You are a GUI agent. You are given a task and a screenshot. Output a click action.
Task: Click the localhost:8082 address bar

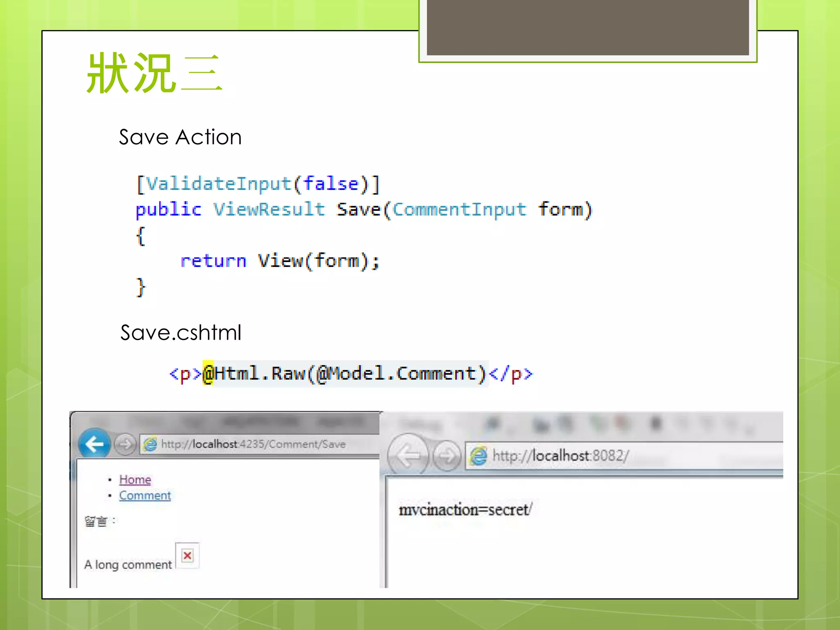(624, 456)
